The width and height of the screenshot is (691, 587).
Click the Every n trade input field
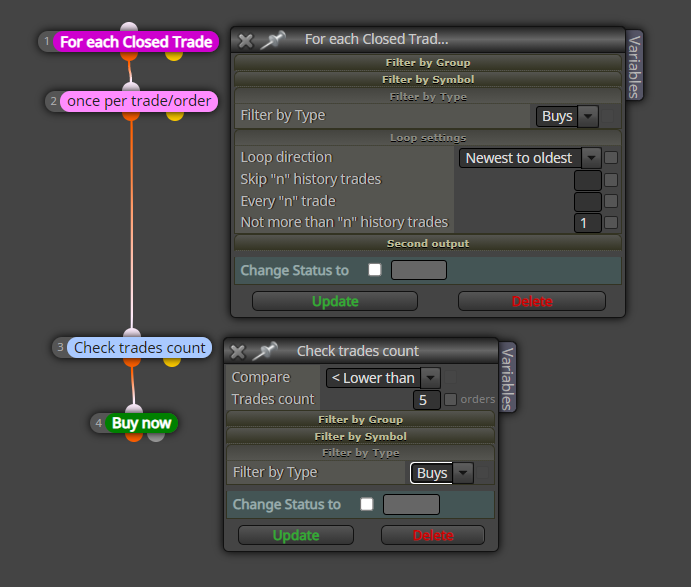[x=588, y=201]
